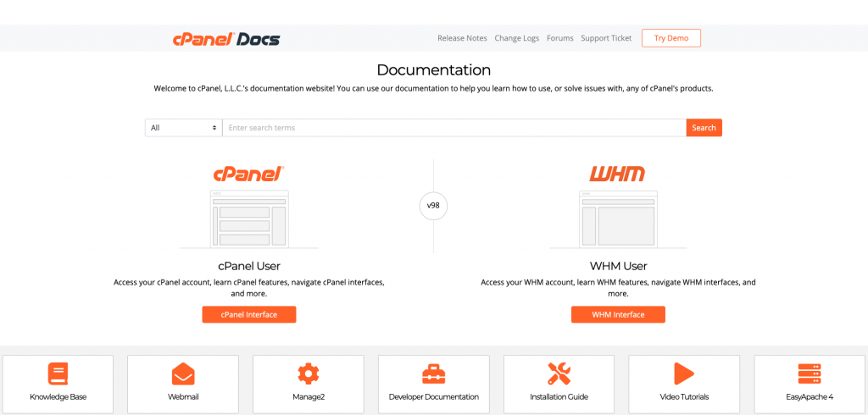Click the v98 version badge
The height and width of the screenshot is (415, 868).
coord(433,206)
